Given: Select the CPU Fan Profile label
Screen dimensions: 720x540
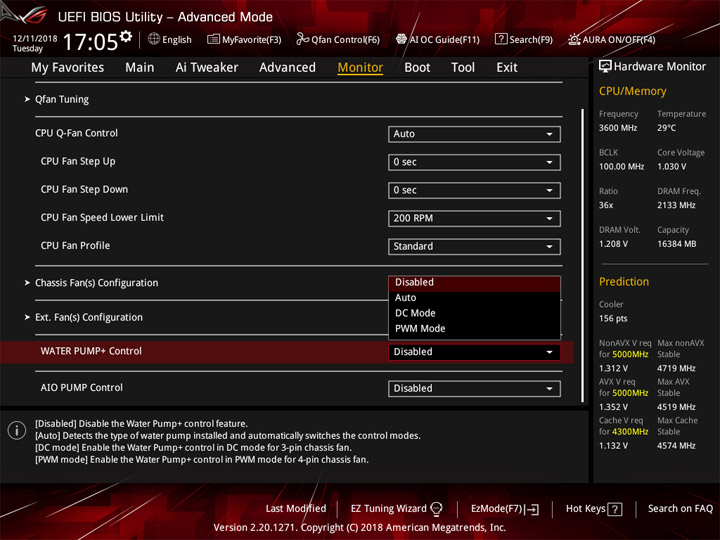Looking at the screenshot, I should 75,246.
